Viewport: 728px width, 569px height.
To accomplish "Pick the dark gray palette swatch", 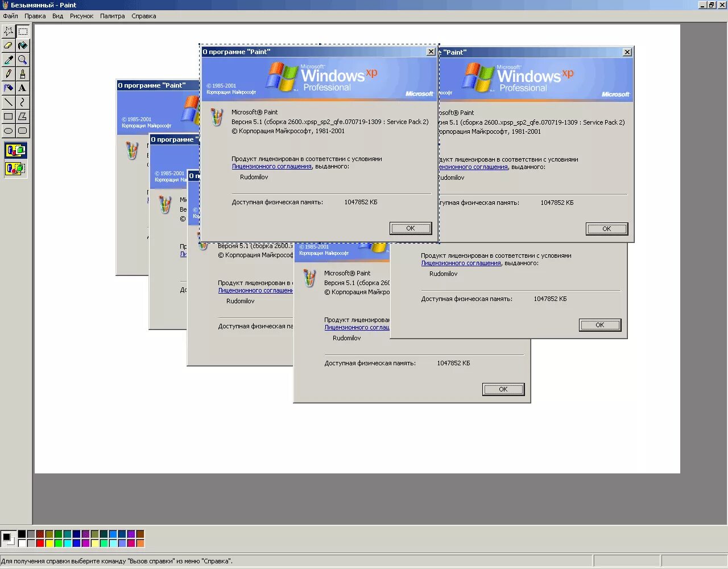I will point(31,534).
